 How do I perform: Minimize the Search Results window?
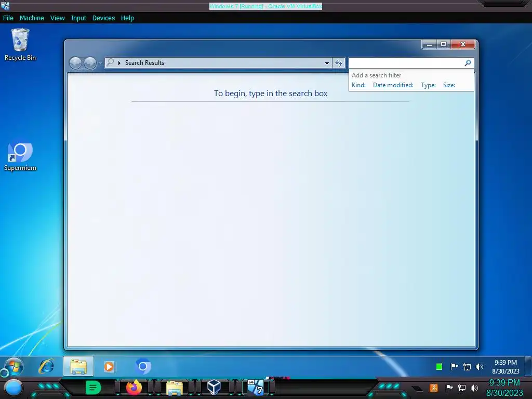pyautogui.click(x=429, y=45)
